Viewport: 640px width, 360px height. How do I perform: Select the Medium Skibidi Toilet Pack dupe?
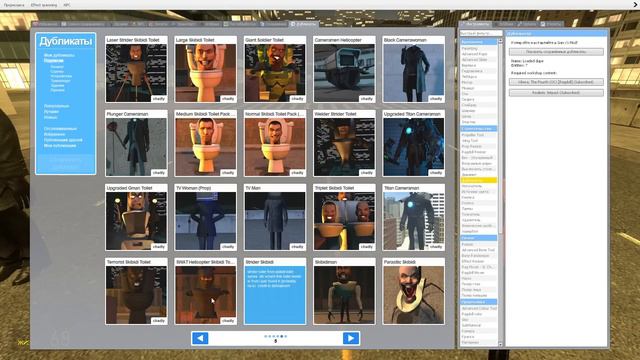coord(206,143)
